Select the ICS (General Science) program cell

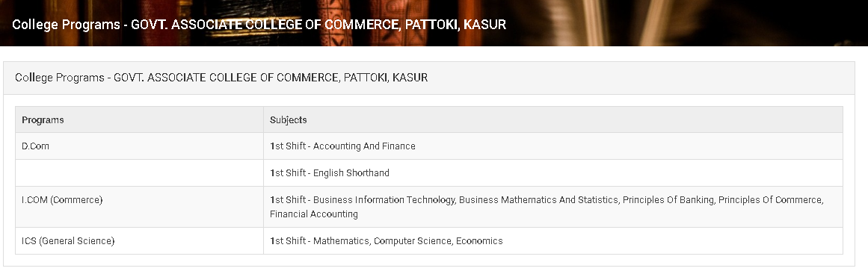(139, 241)
